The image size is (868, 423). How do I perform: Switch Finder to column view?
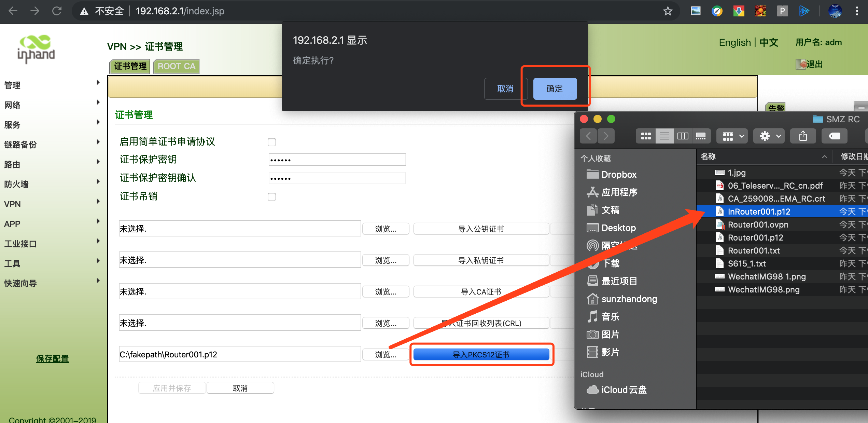click(683, 136)
